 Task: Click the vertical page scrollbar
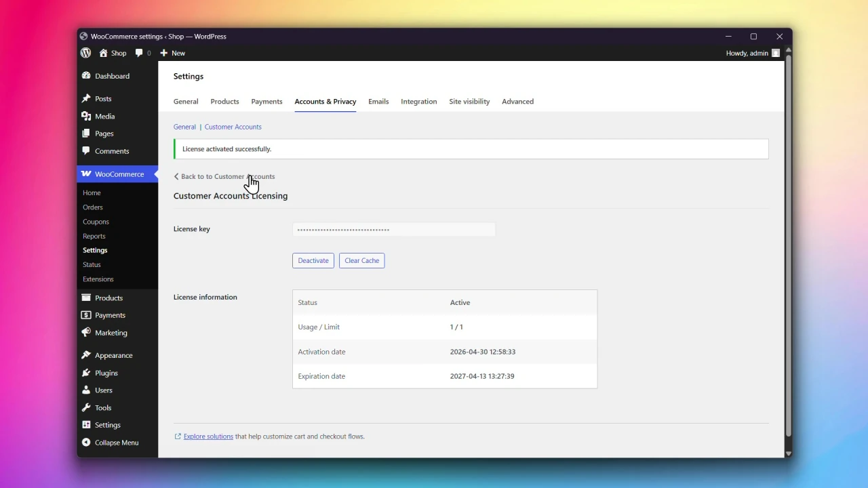point(788,246)
